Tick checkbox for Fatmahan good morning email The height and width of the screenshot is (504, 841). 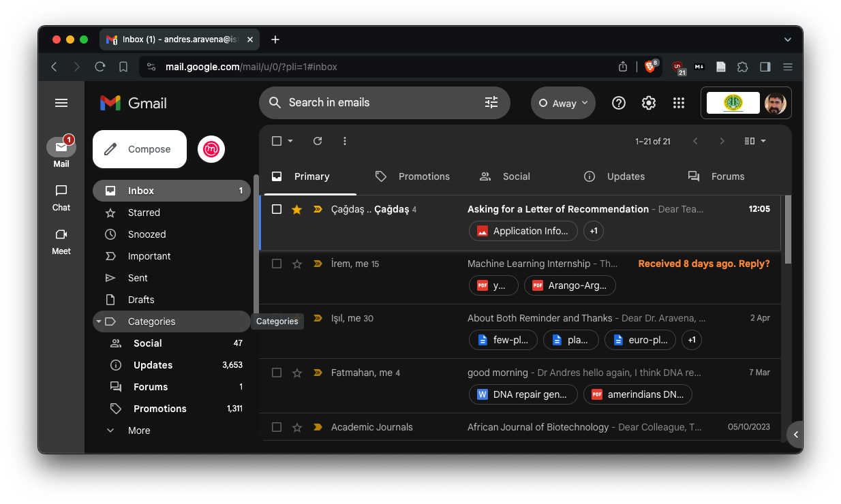(277, 373)
